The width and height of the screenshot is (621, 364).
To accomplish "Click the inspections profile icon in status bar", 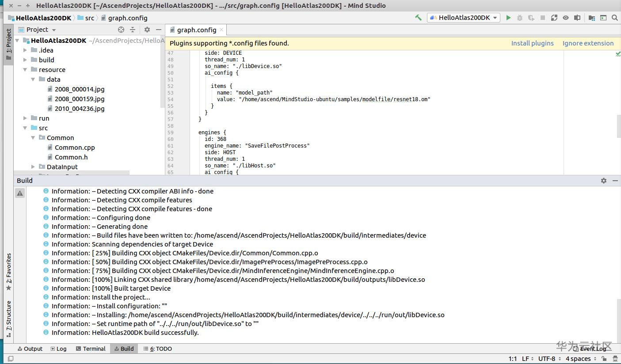I will pyautogui.click(x=615, y=359).
